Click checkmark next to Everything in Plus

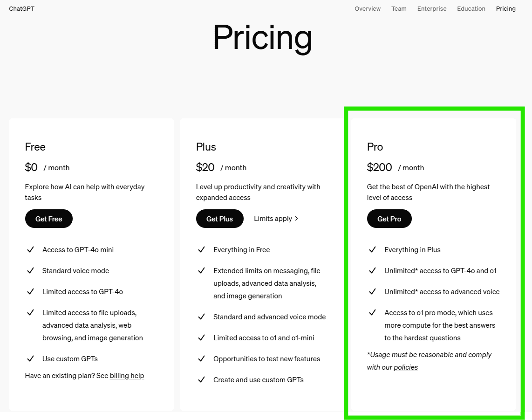[372, 250]
